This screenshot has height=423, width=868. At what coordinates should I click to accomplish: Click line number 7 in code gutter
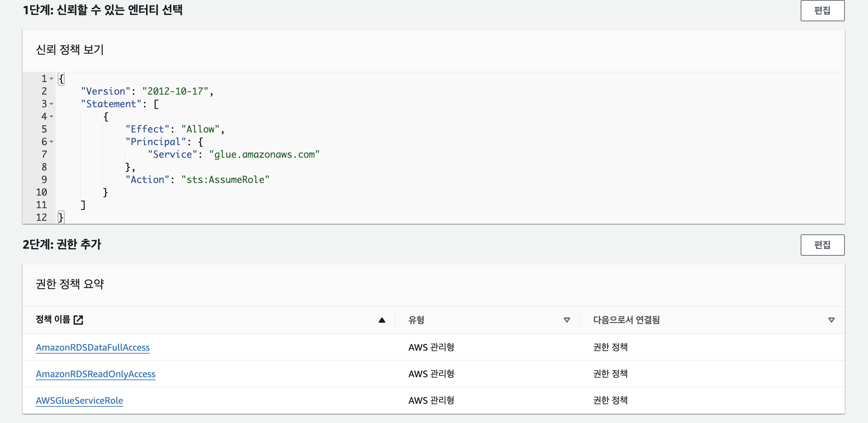click(x=44, y=154)
